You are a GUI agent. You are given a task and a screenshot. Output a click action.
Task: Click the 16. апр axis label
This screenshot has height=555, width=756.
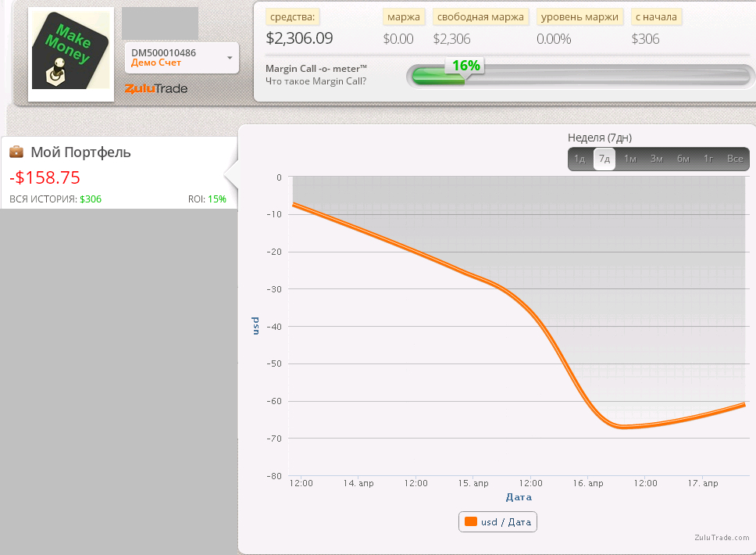coord(588,483)
